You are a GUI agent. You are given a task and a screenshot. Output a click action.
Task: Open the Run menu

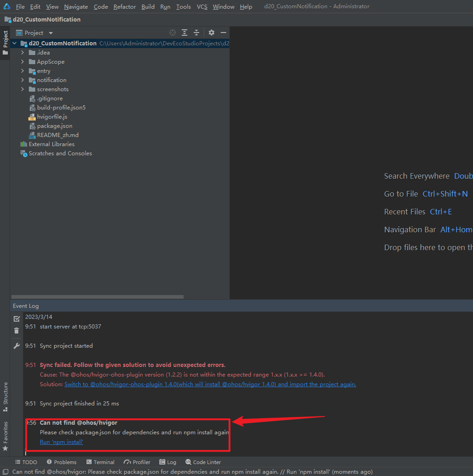click(x=165, y=6)
